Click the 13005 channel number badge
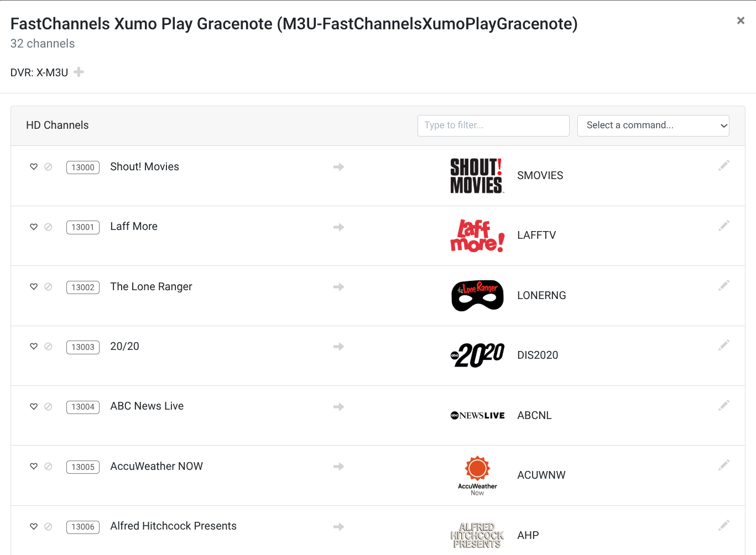 (83, 467)
